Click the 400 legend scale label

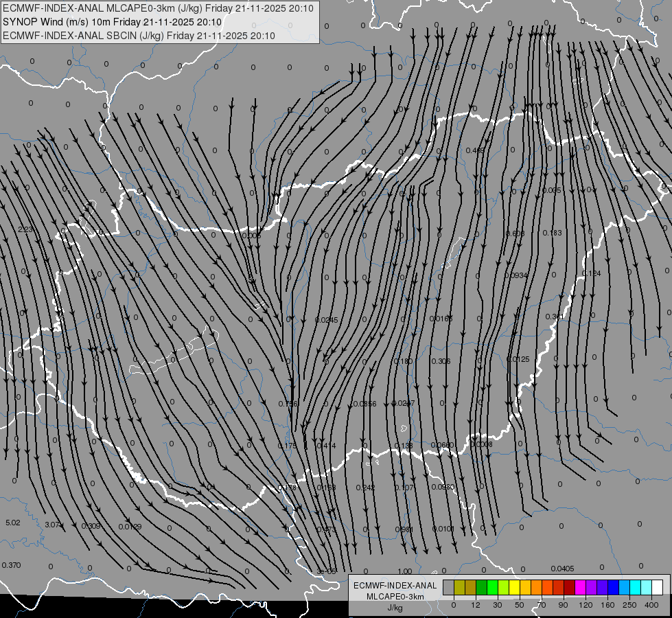click(651, 605)
